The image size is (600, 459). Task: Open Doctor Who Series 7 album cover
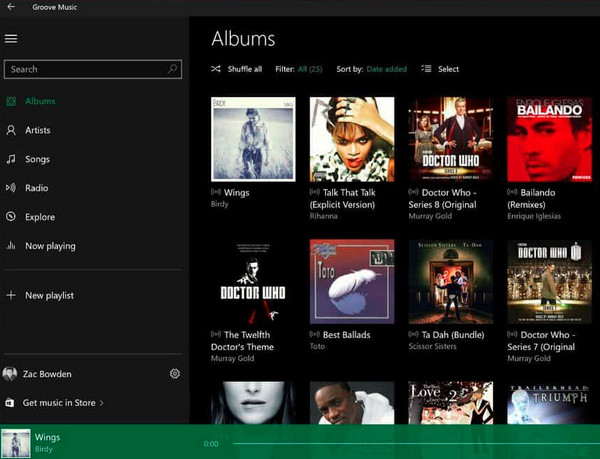(x=549, y=282)
